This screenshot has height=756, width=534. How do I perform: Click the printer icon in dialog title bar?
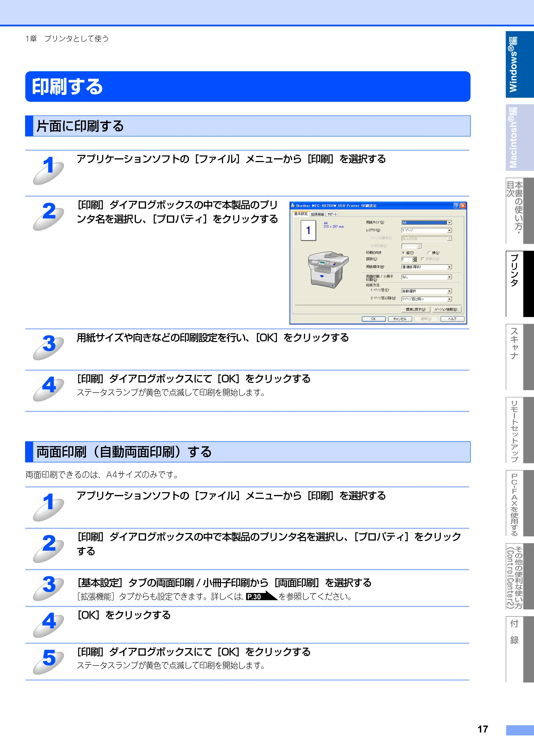pos(293,206)
